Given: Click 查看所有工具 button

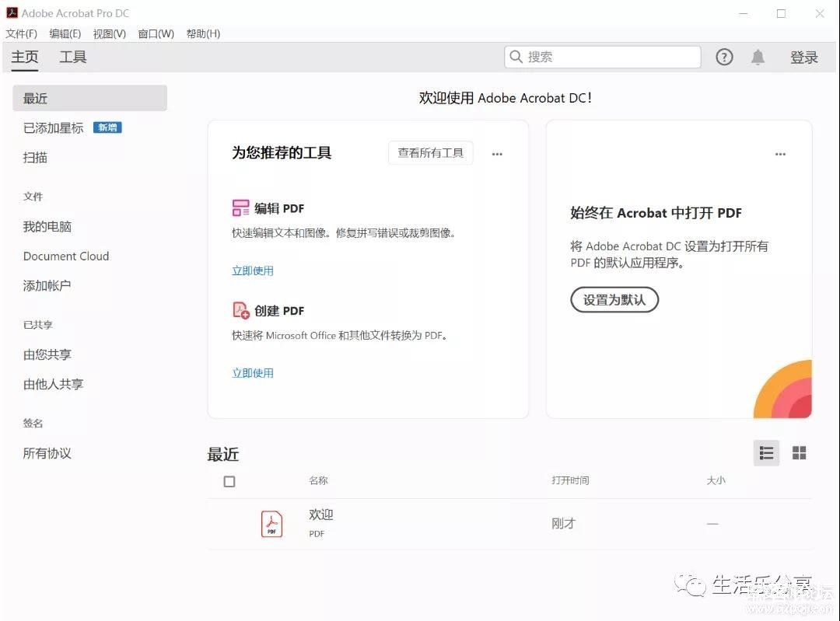Looking at the screenshot, I should coord(431,153).
